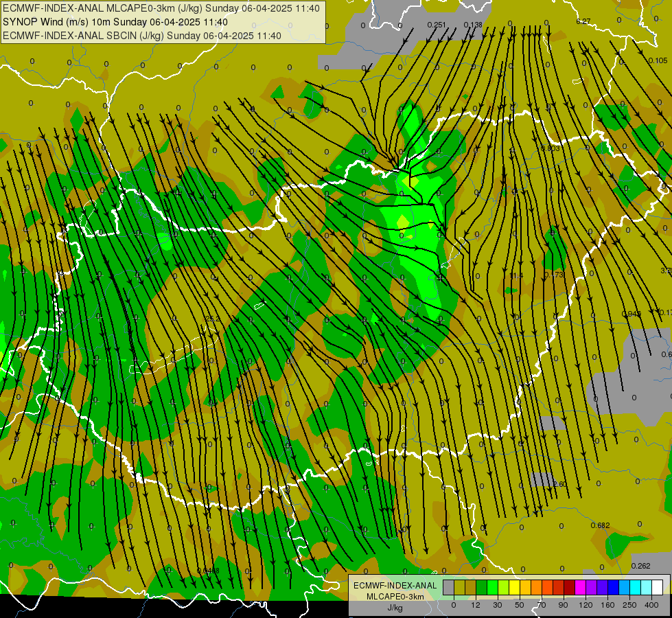Click the map value 25.2
Image resolution: width=672 pixels, height=618 pixels.
pos(213,319)
